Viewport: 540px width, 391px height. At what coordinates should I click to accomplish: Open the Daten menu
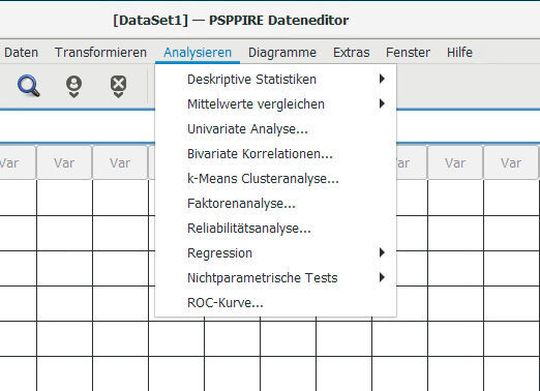coord(21,52)
